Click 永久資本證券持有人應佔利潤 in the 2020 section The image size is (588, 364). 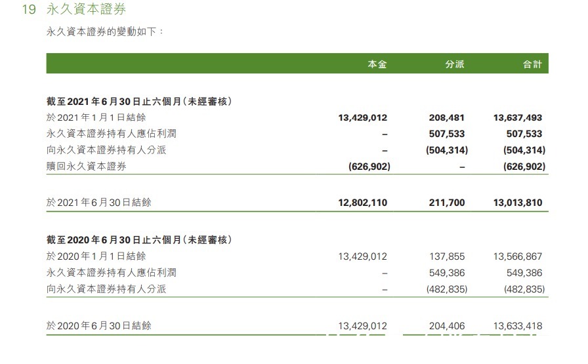pyautogui.click(x=112, y=273)
